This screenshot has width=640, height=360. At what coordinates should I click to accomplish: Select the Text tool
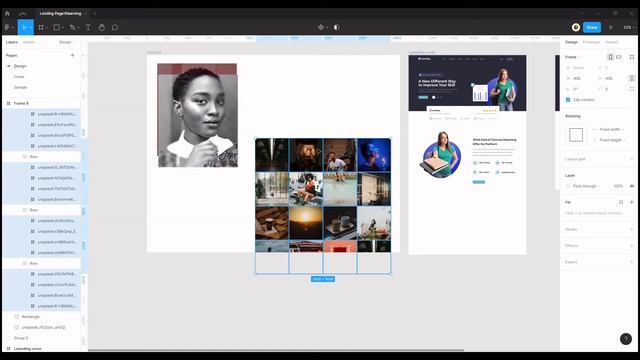point(88,27)
